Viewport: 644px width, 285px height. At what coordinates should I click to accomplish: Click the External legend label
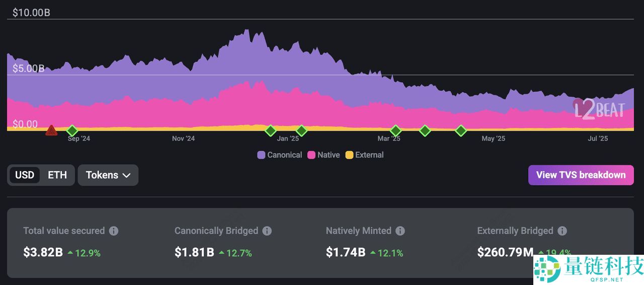(369, 155)
